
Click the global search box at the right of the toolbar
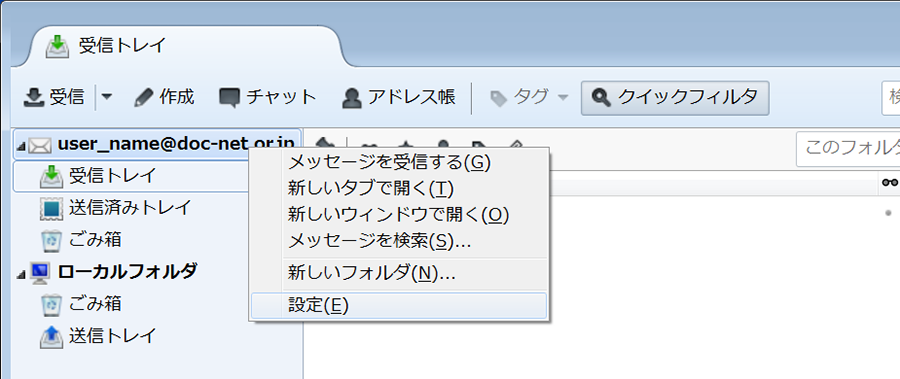pos(891,98)
